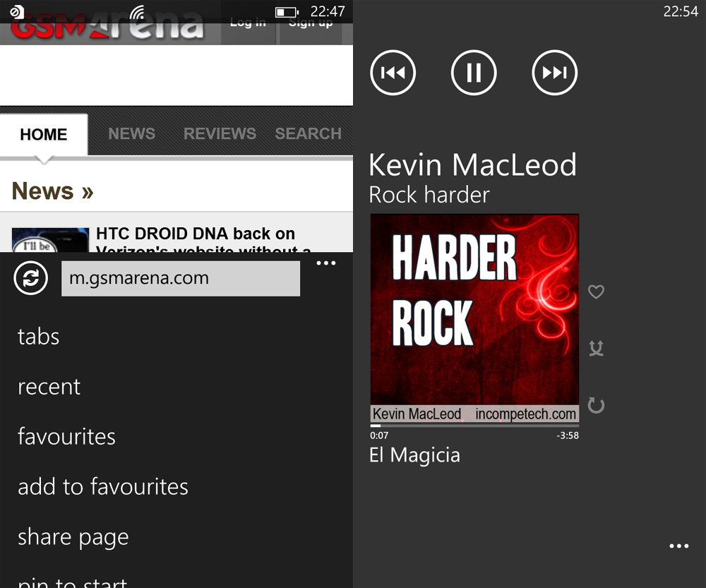The width and height of the screenshot is (706, 588).
Task: Open the HTC DROID DNA article thumbnail
Action: point(50,240)
